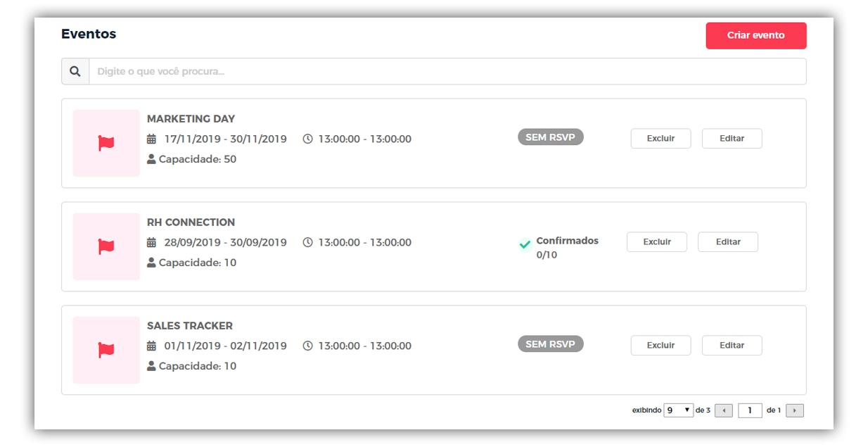868x447 pixels.
Task: Click the SALES TRACKER flag thumbnail
Action: pyautogui.click(x=106, y=350)
